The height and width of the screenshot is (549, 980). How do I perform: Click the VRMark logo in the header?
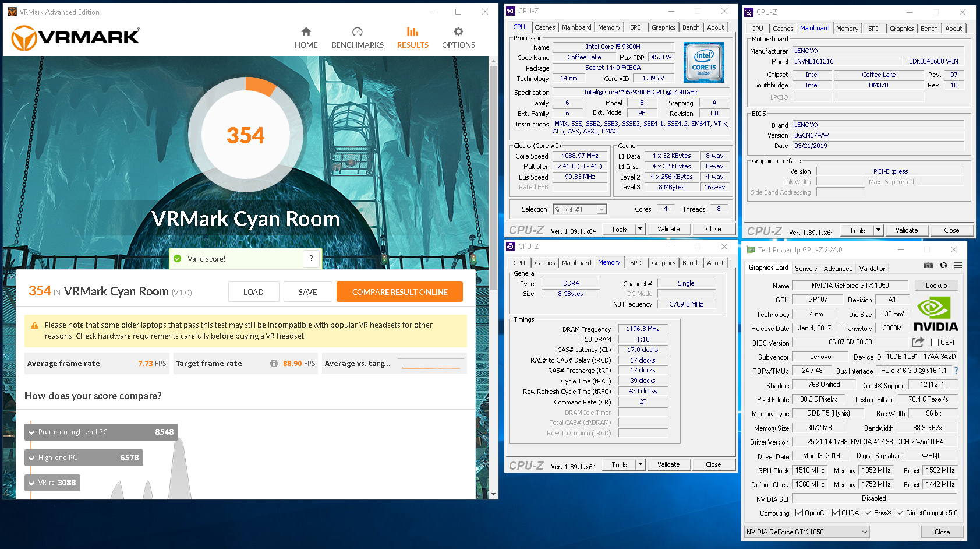[x=76, y=38]
